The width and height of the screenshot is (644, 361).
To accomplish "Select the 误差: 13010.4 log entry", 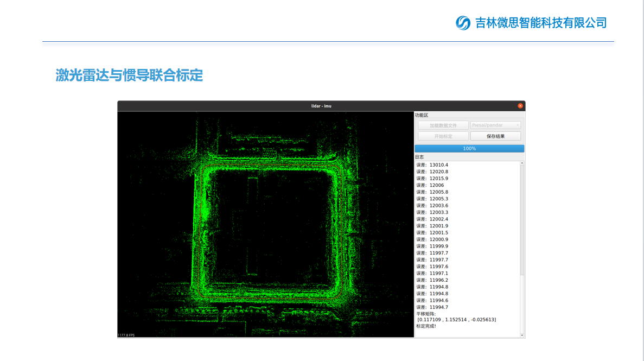I will [432, 165].
